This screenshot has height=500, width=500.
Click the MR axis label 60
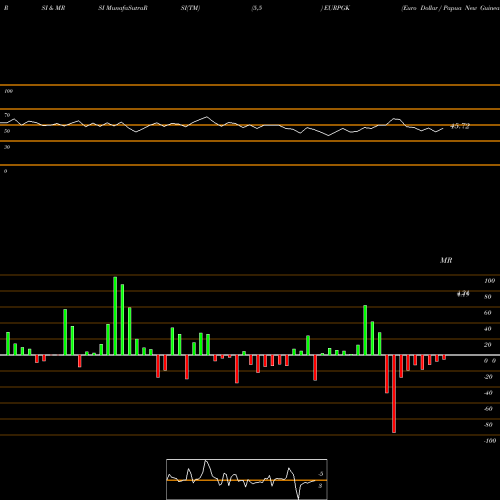click(488, 313)
